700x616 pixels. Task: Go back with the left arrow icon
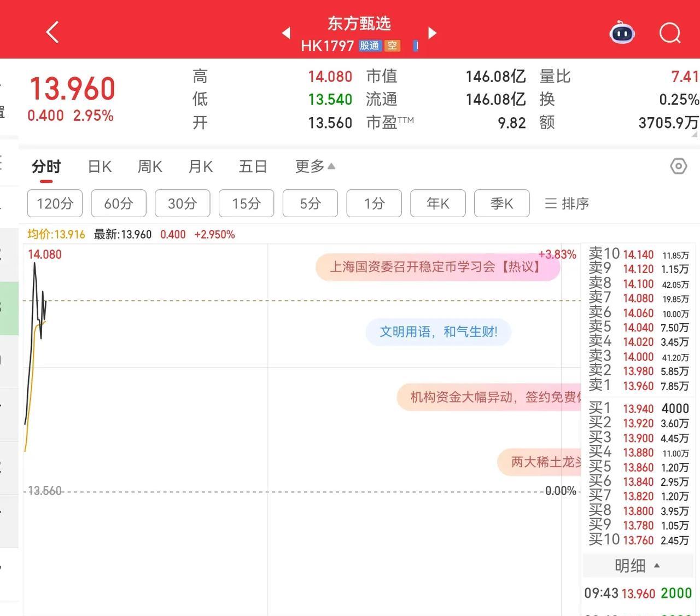point(52,32)
